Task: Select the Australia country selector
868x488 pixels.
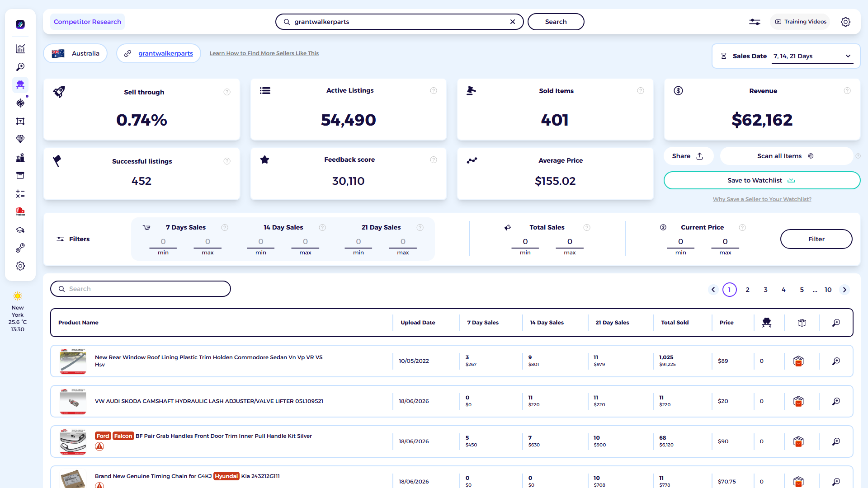Action: pyautogui.click(x=75, y=53)
